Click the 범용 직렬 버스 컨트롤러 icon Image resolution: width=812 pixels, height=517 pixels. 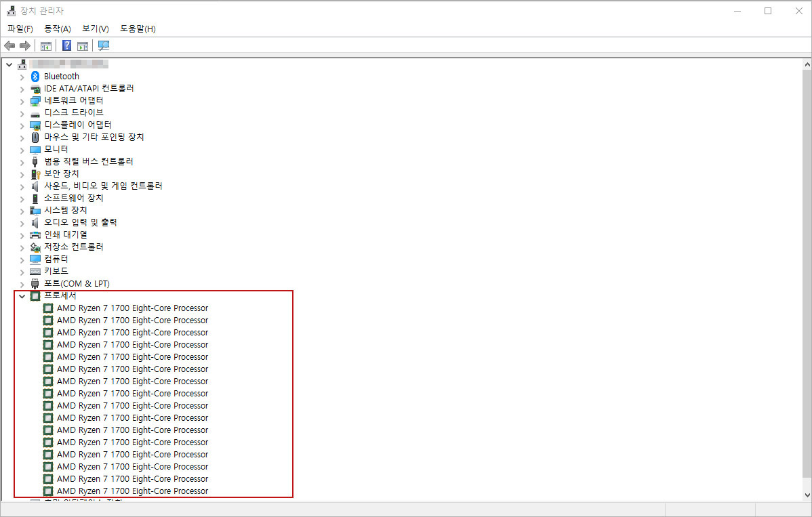coord(35,161)
